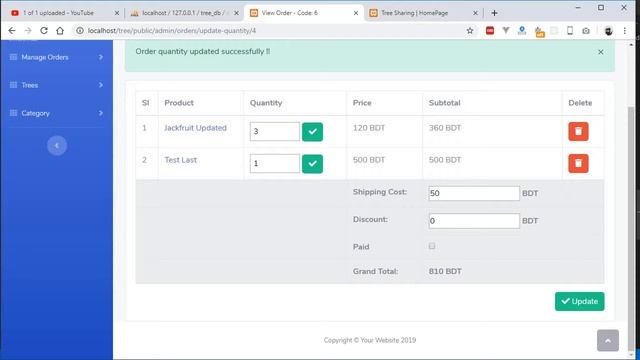Click the scroll-to-top arrow button

coord(608,340)
